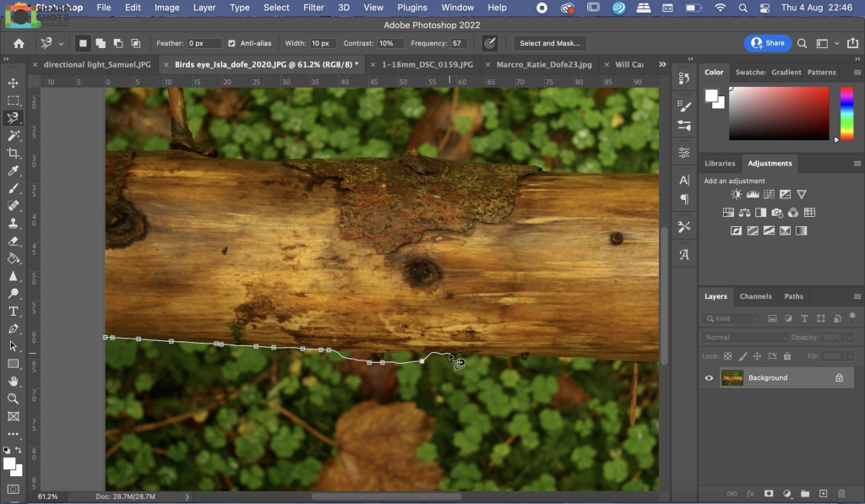Select the Eyedropper tool
865x504 pixels.
coord(14,171)
